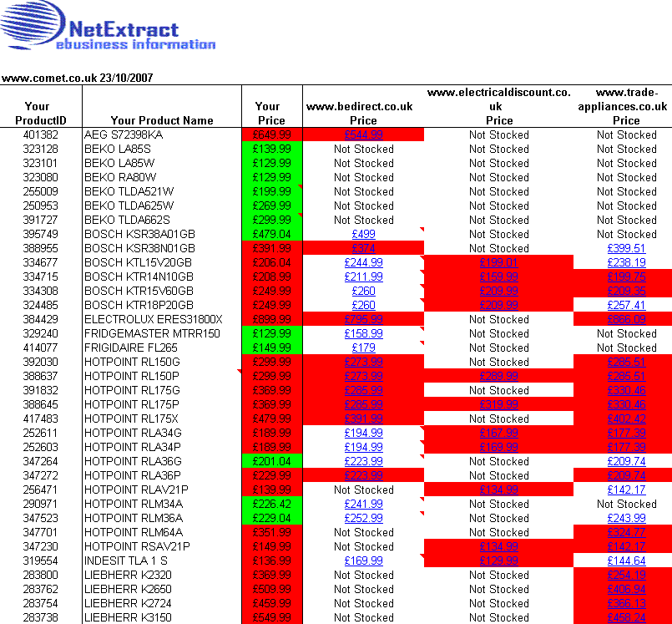Click the NetExtract globe logo

click(33, 23)
